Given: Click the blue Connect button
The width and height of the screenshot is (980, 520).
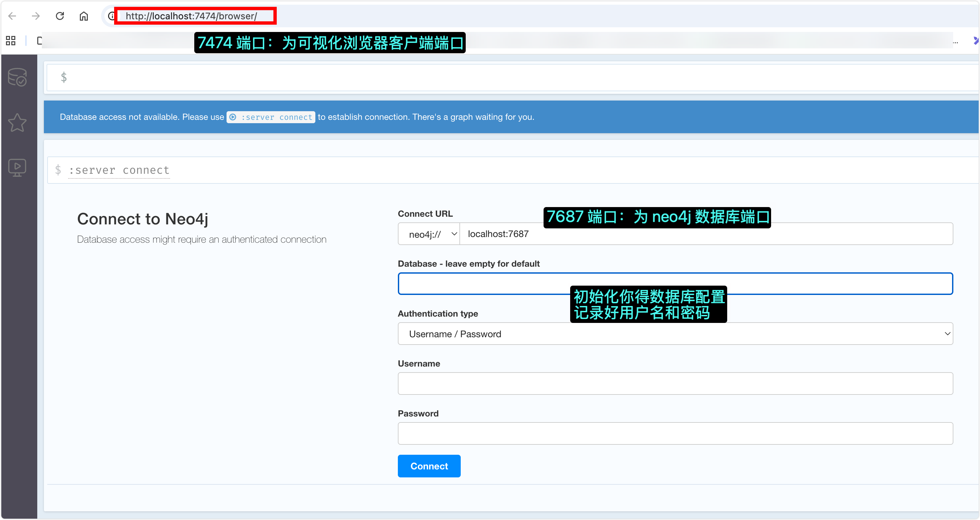Looking at the screenshot, I should click(429, 466).
